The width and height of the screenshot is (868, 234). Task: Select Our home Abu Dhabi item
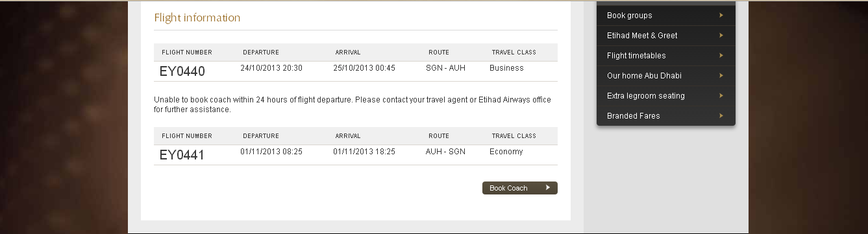pyautogui.click(x=666, y=76)
